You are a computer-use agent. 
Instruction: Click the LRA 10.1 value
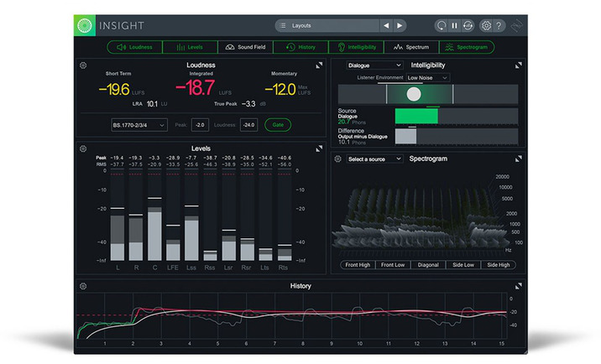(x=152, y=104)
